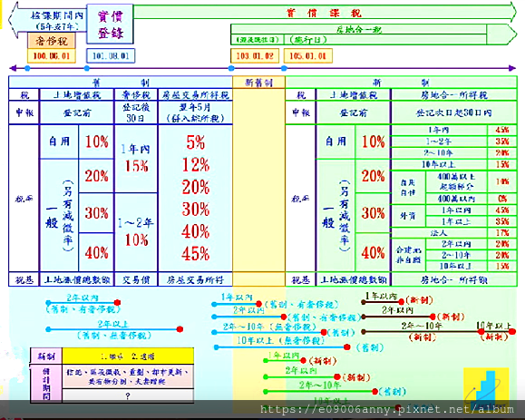Click the 房屋交易所得 tax base cell
This screenshot has height=420, width=525.
coord(195,279)
